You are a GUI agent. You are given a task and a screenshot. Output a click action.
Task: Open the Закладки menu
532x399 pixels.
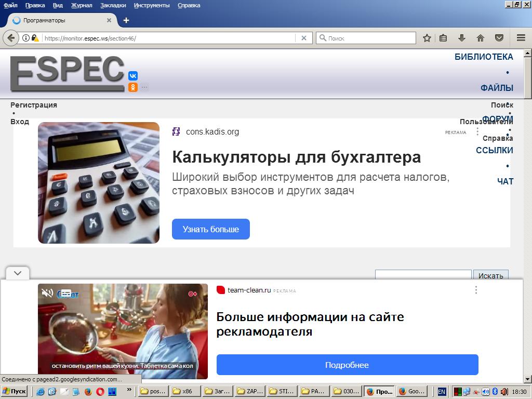[x=113, y=5]
